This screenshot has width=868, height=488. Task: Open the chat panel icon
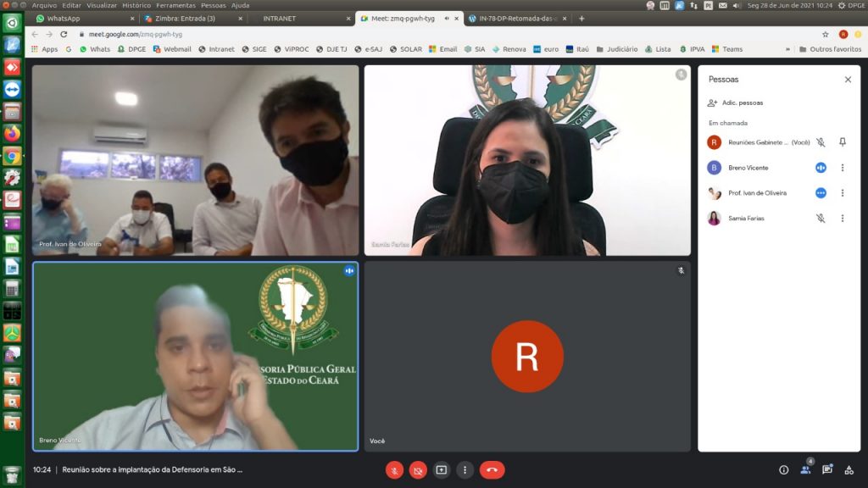coord(827,469)
